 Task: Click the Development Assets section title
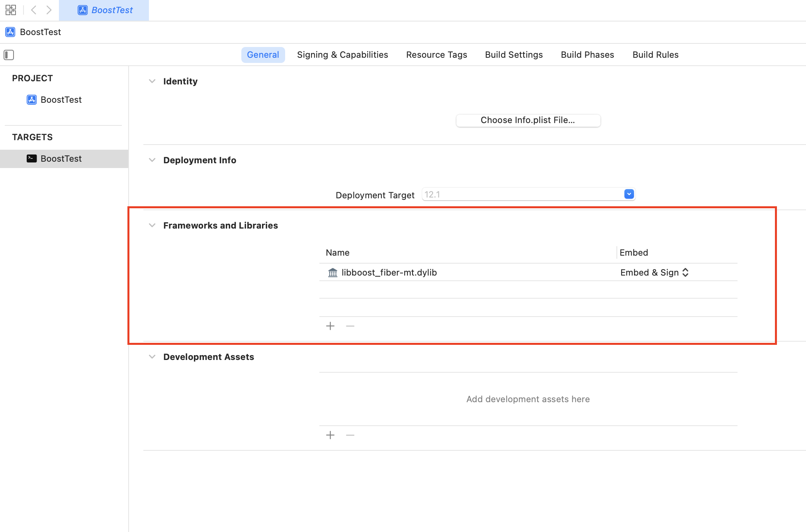(209, 357)
